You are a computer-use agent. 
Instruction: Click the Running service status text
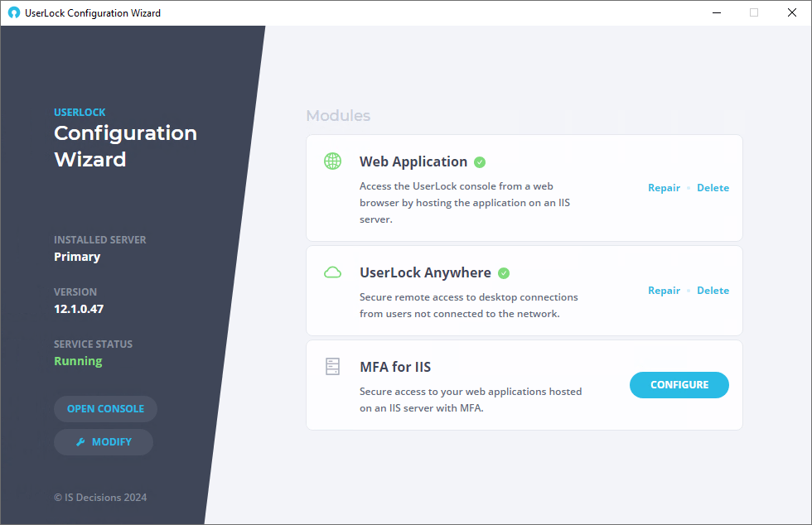[78, 361]
